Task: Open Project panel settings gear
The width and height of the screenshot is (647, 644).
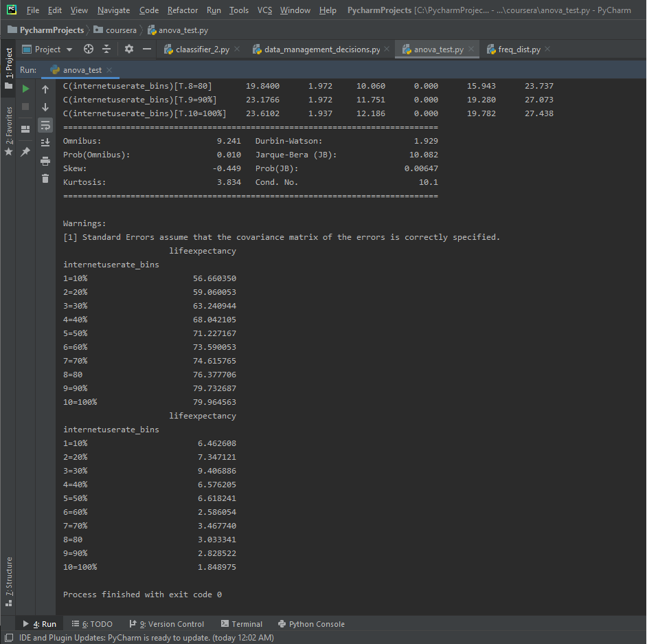Action: [128, 49]
